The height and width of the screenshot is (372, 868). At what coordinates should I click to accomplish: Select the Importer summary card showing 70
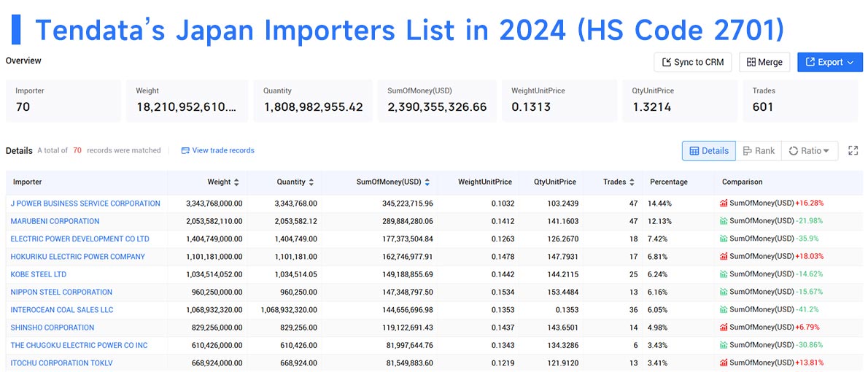click(63, 101)
